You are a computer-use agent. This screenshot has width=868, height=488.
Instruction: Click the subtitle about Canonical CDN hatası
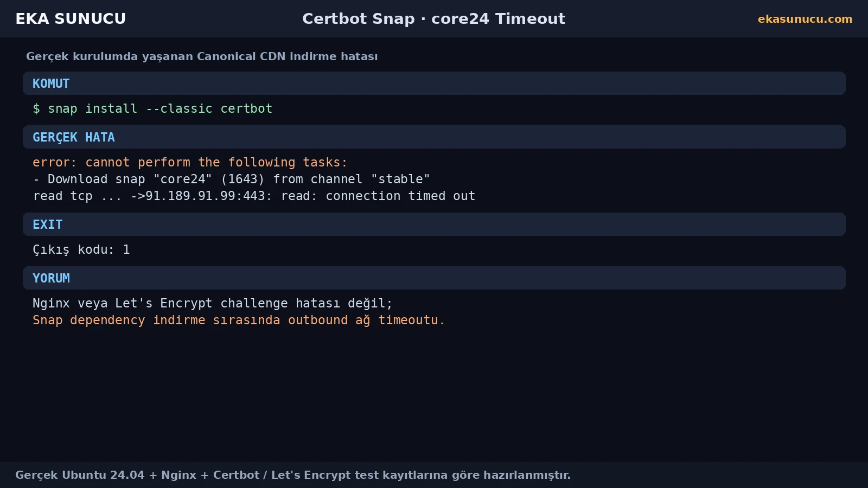202,56
